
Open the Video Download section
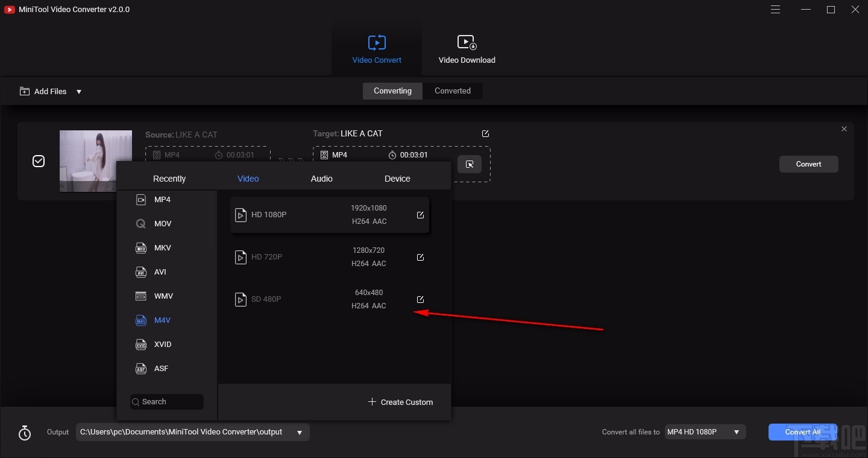click(x=467, y=49)
